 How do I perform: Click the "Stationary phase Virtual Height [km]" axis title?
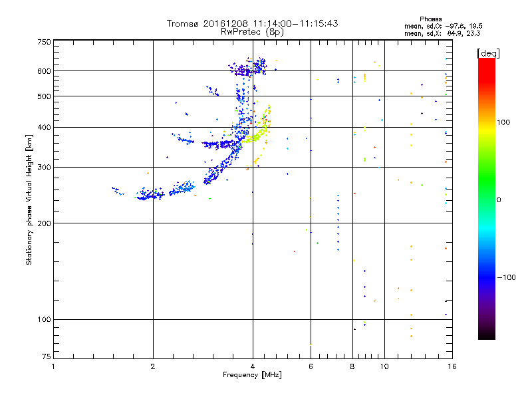(x=29, y=199)
